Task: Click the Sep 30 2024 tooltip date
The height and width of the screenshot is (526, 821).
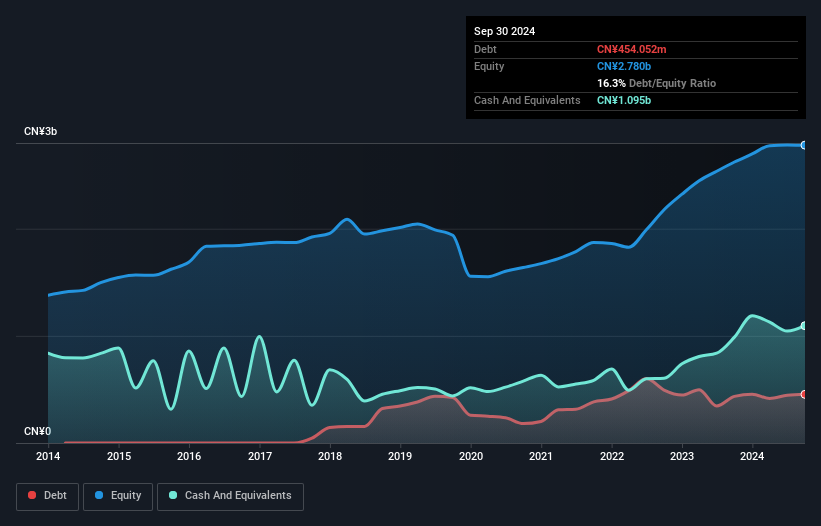Action: [504, 31]
